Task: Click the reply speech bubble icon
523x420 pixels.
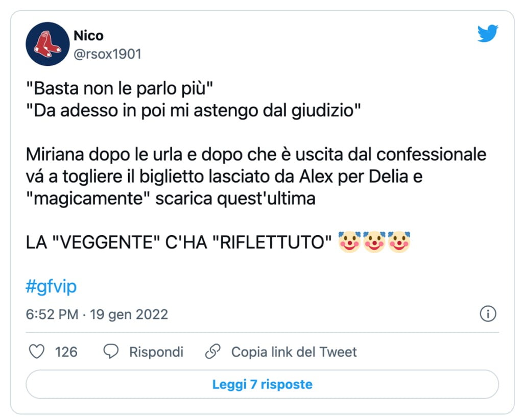Action: 110,352
